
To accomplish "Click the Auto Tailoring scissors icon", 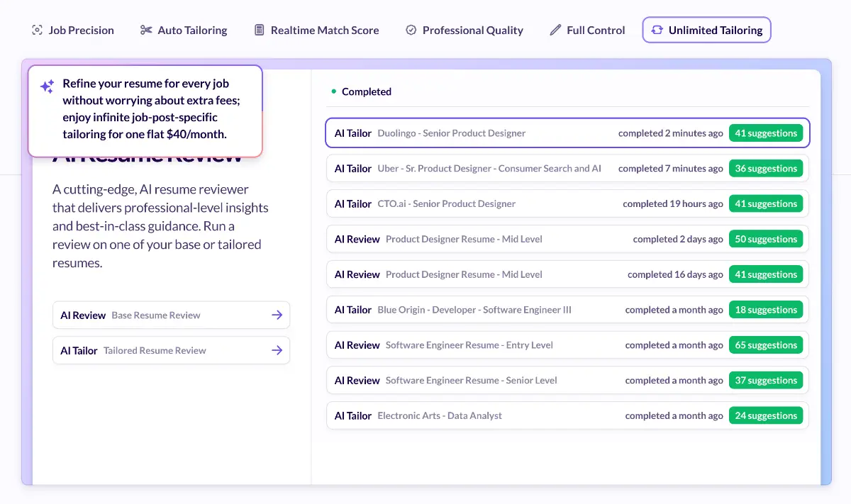I will pos(146,30).
